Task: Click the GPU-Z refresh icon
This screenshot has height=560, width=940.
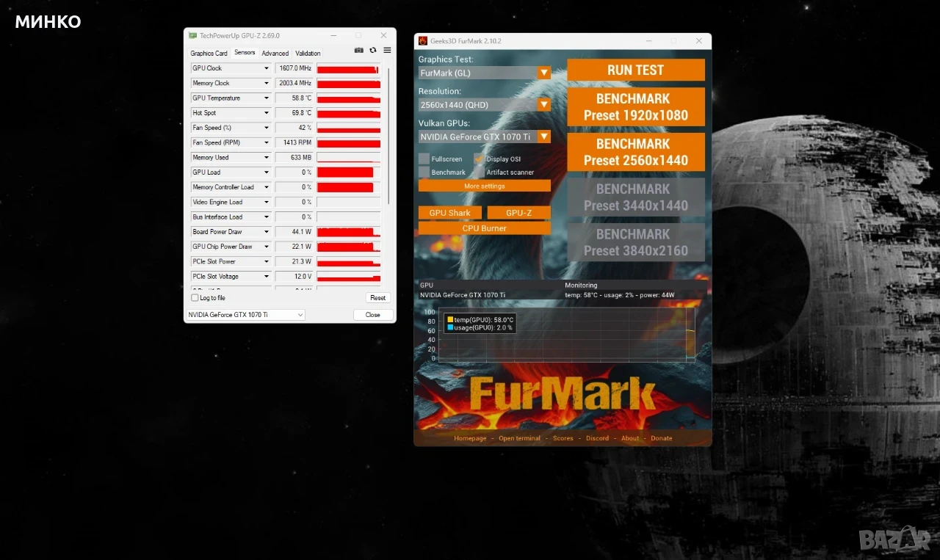Action: (373, 51)
